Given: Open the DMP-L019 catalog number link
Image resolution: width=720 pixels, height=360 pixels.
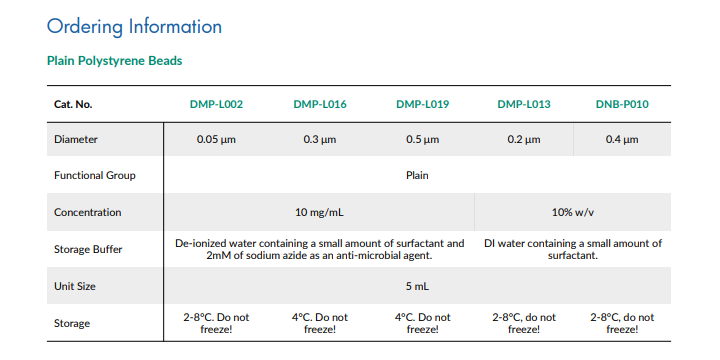Looking at the screenshot, I should [x=422, y=104].
